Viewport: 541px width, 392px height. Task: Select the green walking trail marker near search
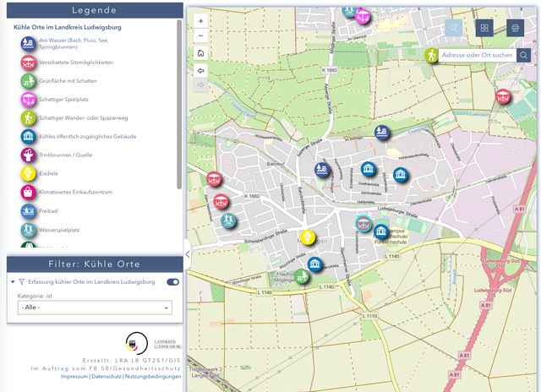point(431,55)
